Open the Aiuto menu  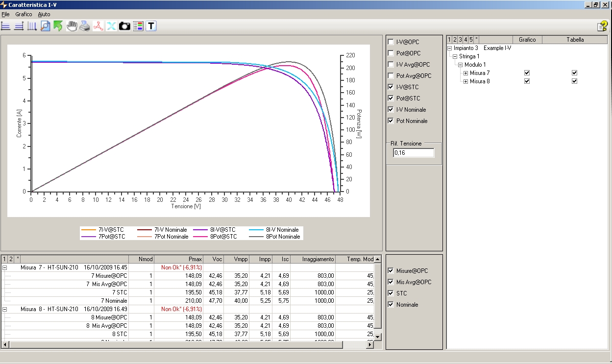44,14
